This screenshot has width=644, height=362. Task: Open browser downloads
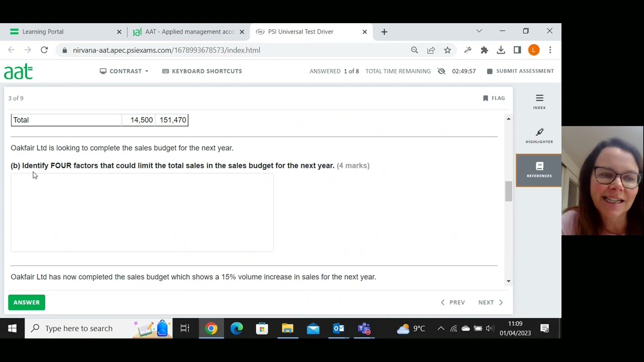501,50
